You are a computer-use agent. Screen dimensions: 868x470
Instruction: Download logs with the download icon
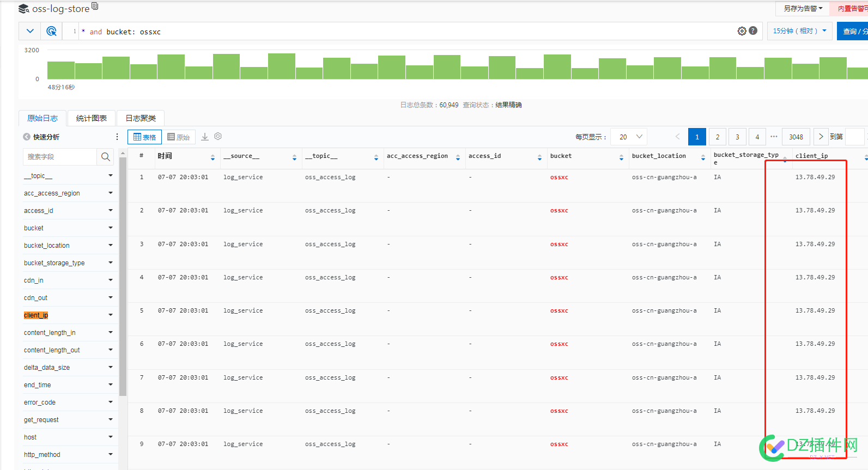pos(205,137)
